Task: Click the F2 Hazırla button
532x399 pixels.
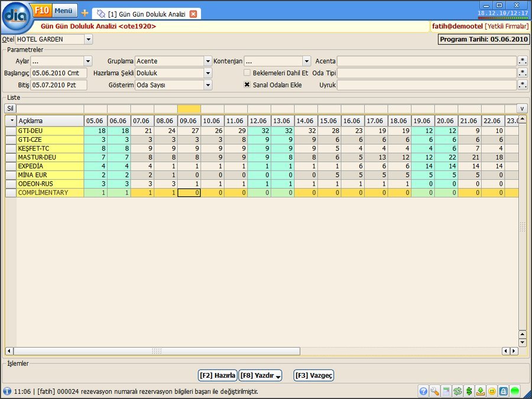Action: (x=218, y=375)
